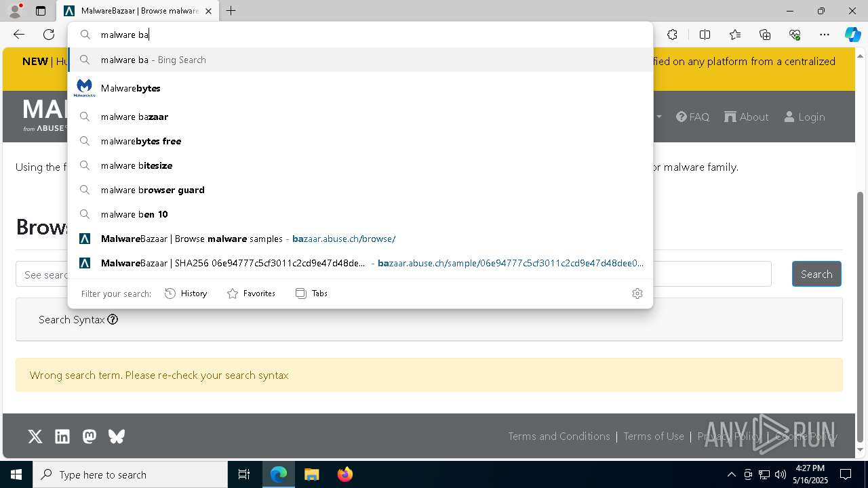
Task: Open Terms of Use link
Action: tap(654, 436)
